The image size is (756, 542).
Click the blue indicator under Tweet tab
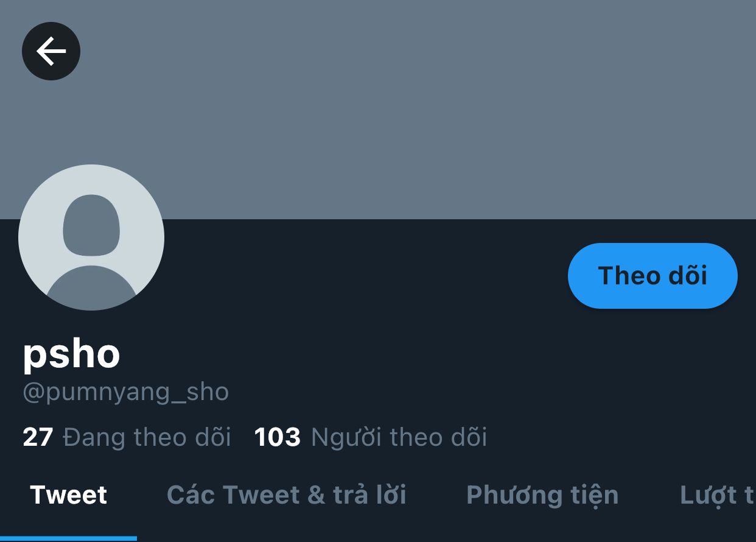click(x=68, y=538)
